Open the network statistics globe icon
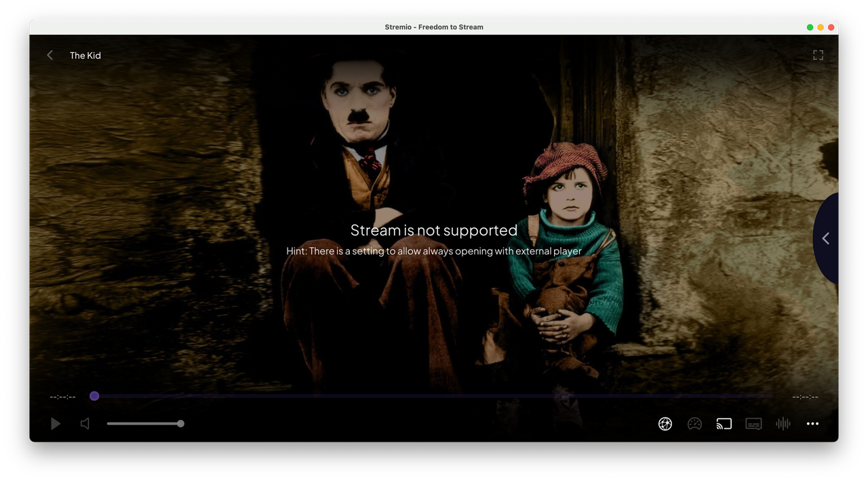This screenshot has height=481, width=868. click(x=665, y=424)
